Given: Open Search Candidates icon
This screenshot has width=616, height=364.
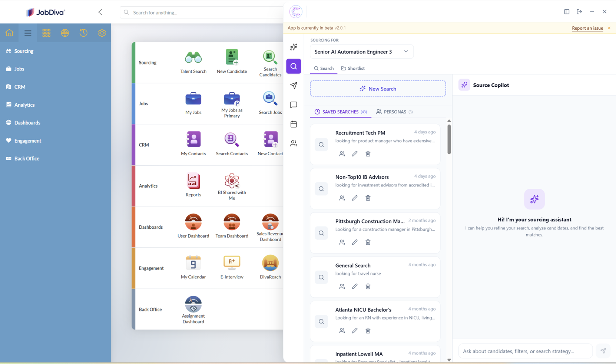Looking at the screenshot, I should [x=270, y=57].
